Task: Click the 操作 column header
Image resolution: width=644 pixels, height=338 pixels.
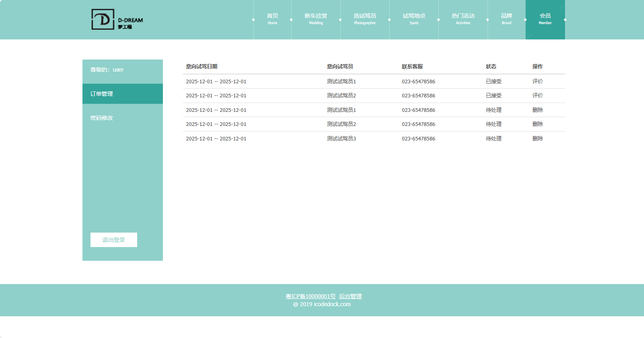Action: pyautogui.click(x=537, y=66)
